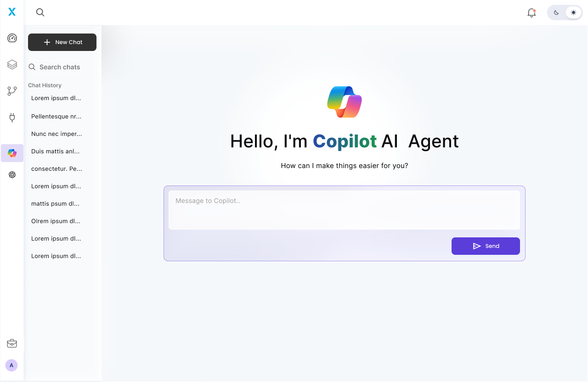The image size is (588, 382).
Task: Start a New Chat
Action: coord(62,42)
